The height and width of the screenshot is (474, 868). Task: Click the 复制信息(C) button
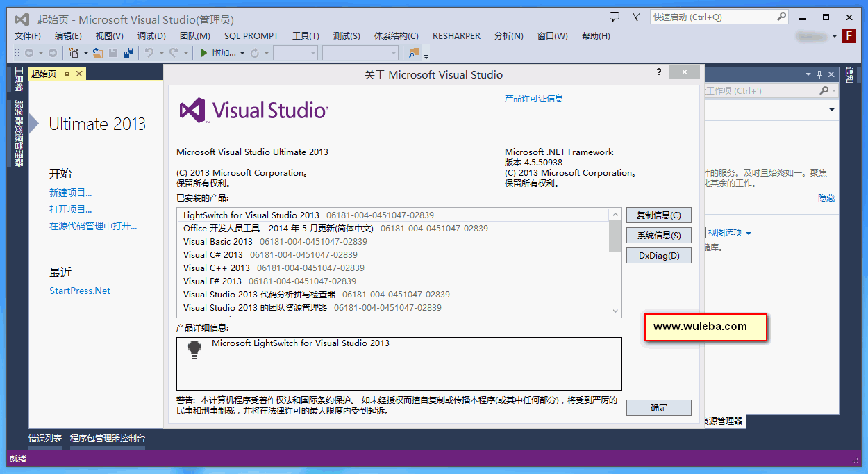tap(658, 215)
